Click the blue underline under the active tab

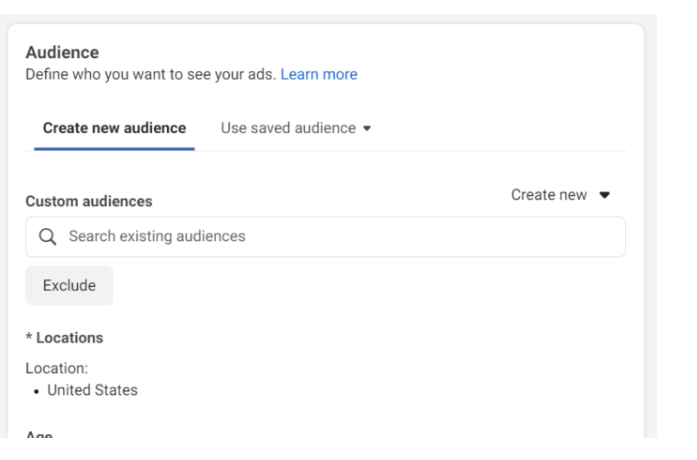point(114,149)
